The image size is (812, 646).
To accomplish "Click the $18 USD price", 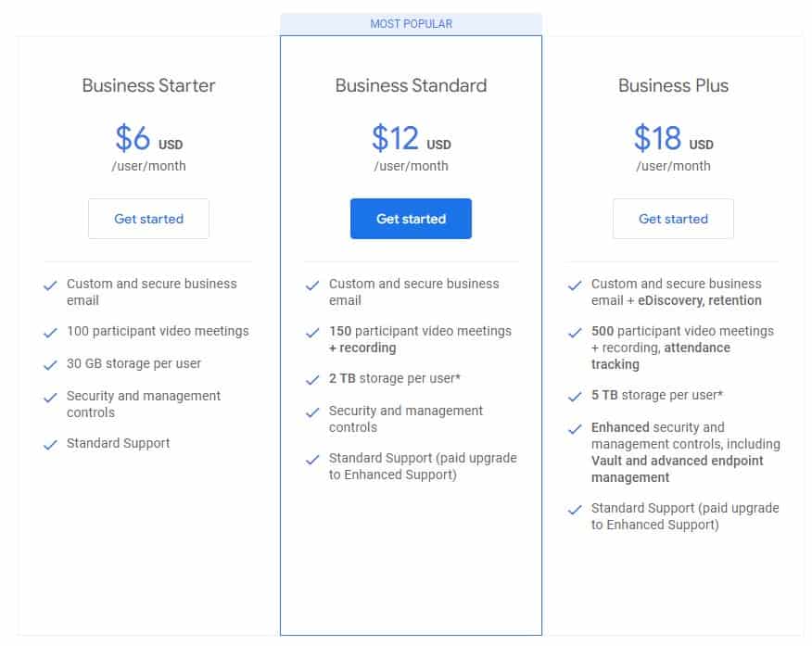I will tap(673, 138).
